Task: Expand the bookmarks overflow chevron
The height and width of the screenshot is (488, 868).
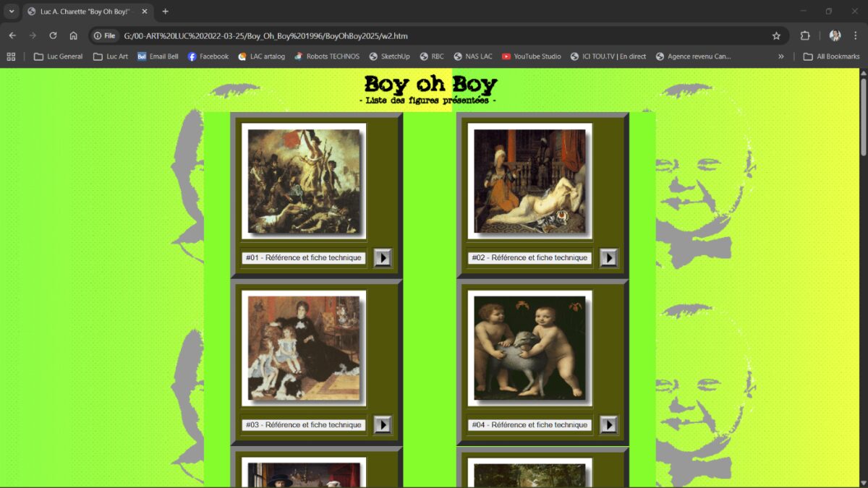Action: tap(780, 56)
